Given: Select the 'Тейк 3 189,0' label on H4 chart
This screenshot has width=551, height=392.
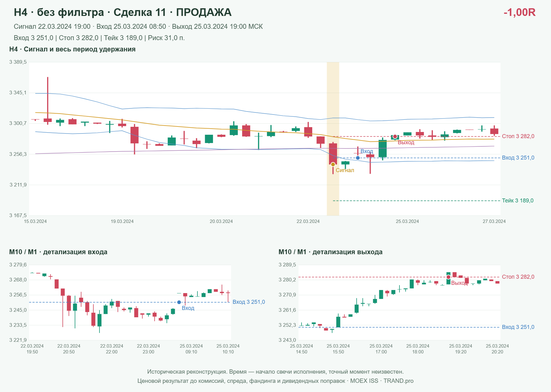Looking at the screenshot, I should pyautogui.click(x=518, y=201).
